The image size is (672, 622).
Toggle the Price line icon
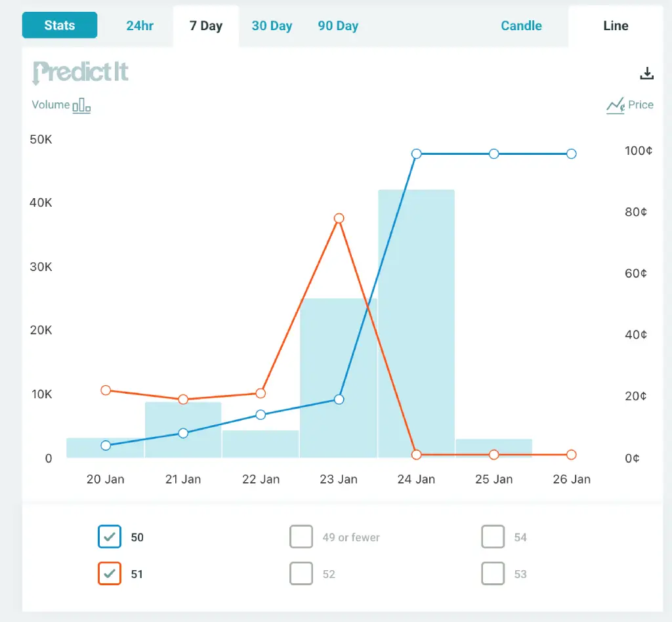click(x=616, y=106)
